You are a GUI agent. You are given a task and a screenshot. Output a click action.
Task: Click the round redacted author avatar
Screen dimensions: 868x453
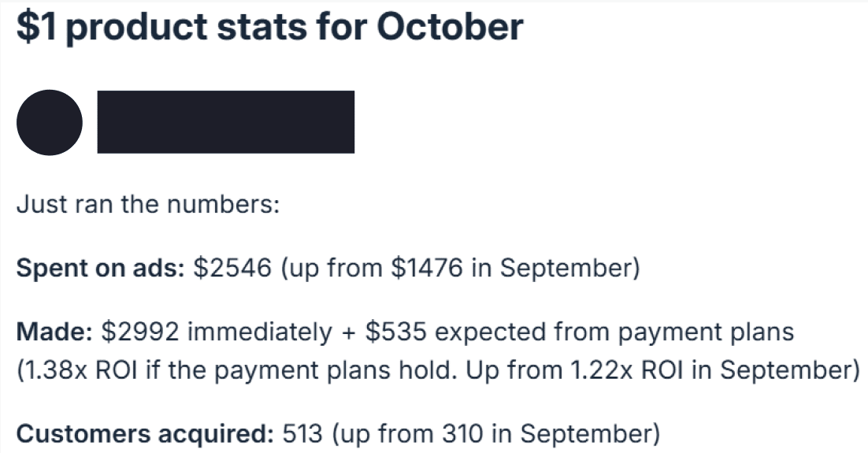point(50,122)
